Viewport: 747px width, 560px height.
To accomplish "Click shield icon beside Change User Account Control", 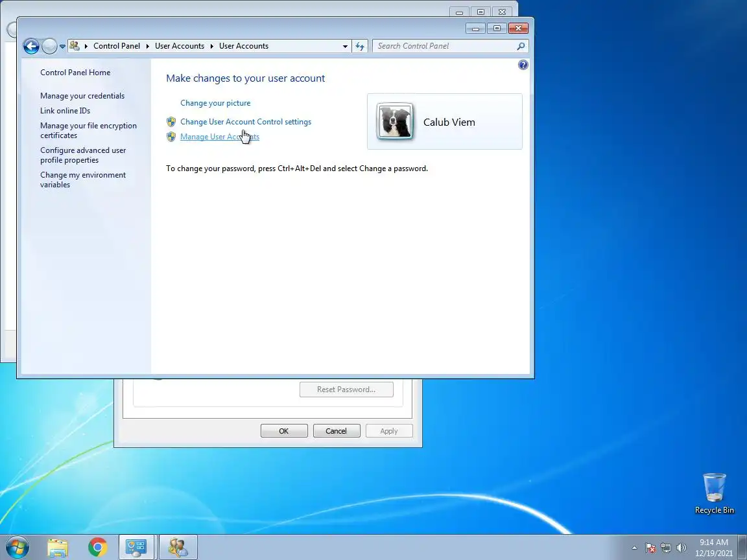I will 171,122.
